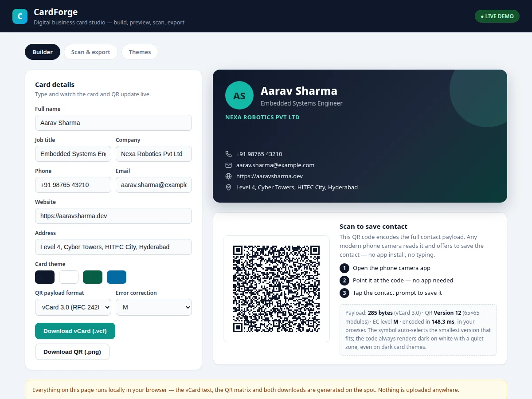Focus the Address input field

tap(113, 247)
